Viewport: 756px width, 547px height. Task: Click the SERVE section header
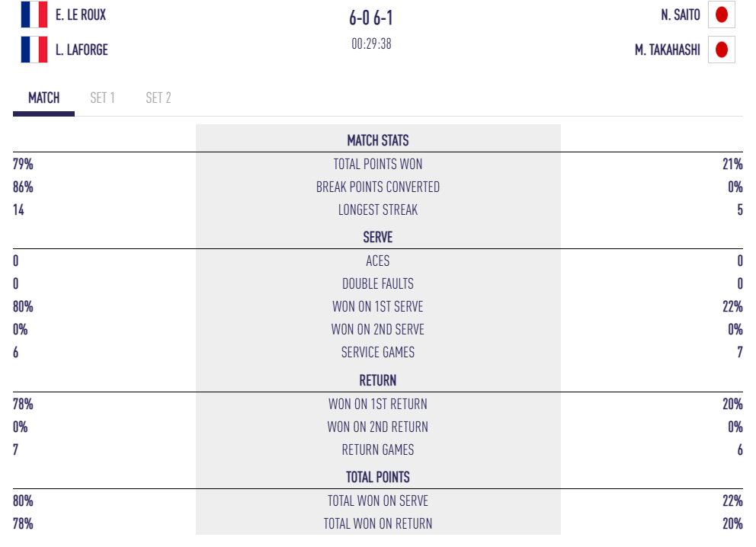(378, 238)
